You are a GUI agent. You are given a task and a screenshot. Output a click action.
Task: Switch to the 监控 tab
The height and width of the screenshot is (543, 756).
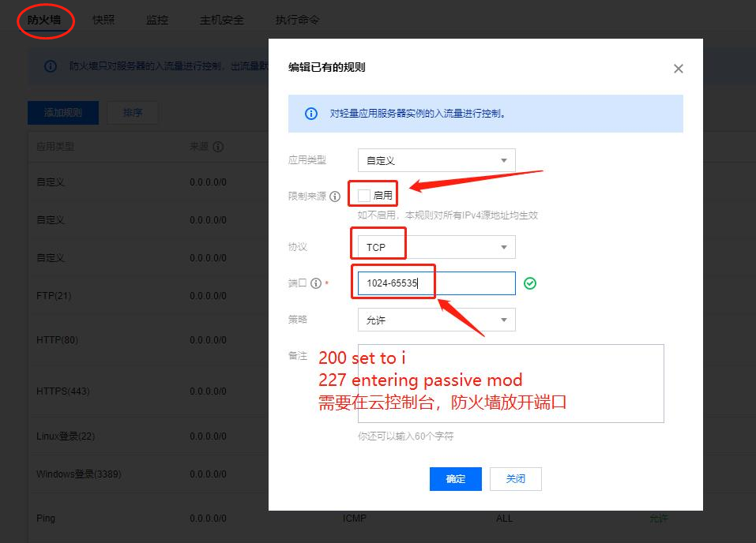tap(157, 20)
